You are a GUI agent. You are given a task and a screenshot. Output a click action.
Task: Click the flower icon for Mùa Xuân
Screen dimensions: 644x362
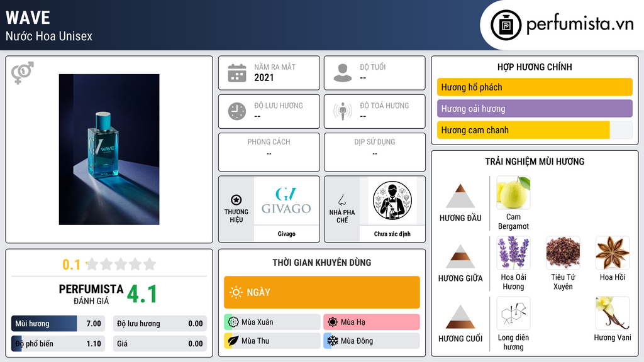click(233, 322)
